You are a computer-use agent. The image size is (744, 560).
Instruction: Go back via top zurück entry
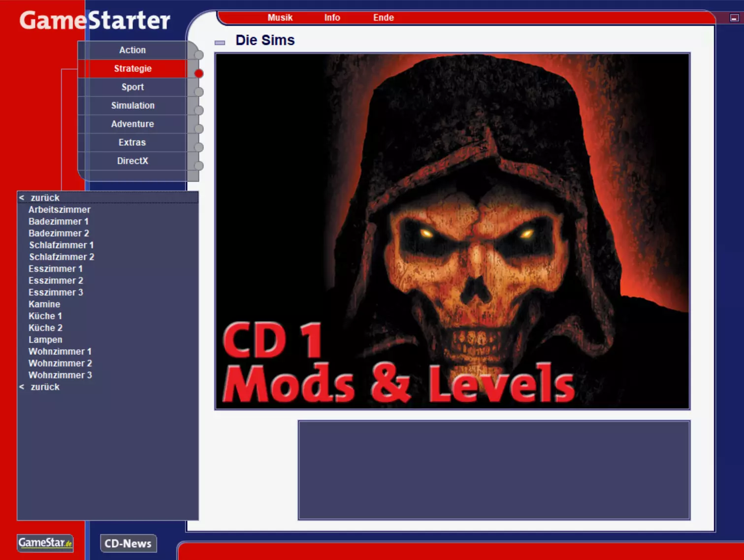(108, 198)
